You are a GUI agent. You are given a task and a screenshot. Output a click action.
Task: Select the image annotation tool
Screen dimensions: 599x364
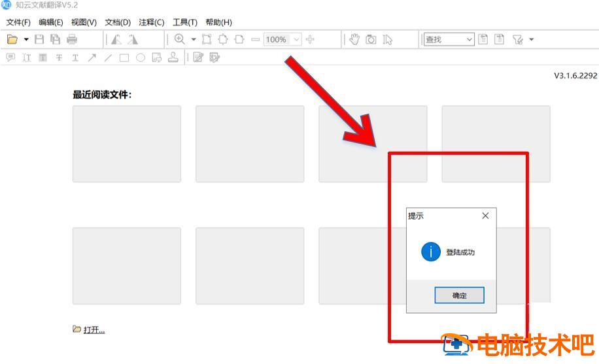coord(157,58)
